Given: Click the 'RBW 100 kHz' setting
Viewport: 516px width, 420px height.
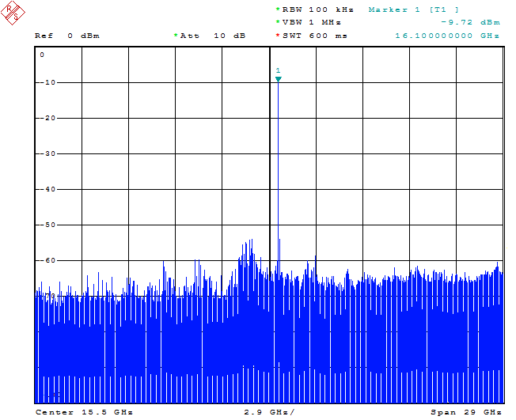Looking at the screenshot, I should point(317,9).
